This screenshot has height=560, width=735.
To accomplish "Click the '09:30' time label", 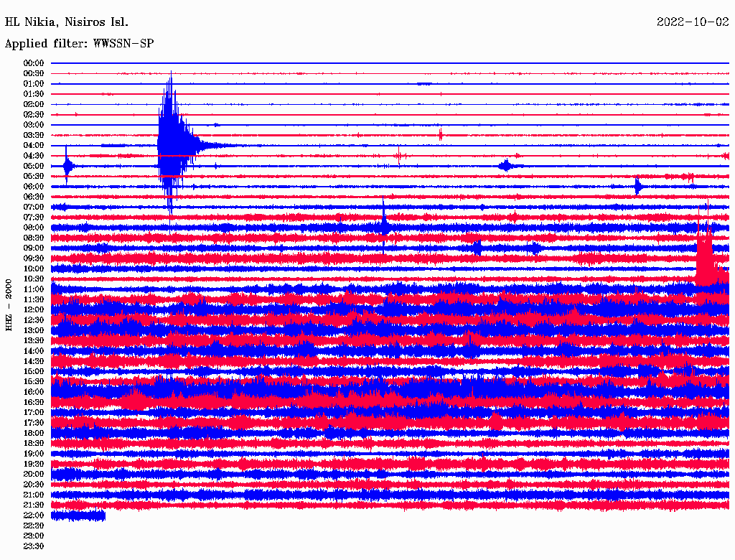I will pyautogui.click(x=33, y=258).
